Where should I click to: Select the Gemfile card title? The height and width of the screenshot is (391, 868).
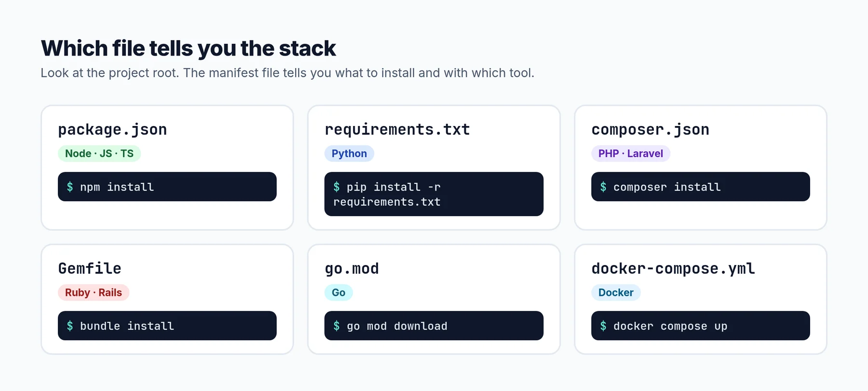point(90,268)
